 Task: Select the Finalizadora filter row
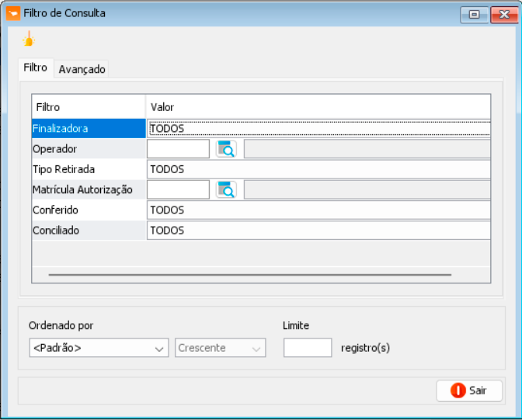point(89,128)
